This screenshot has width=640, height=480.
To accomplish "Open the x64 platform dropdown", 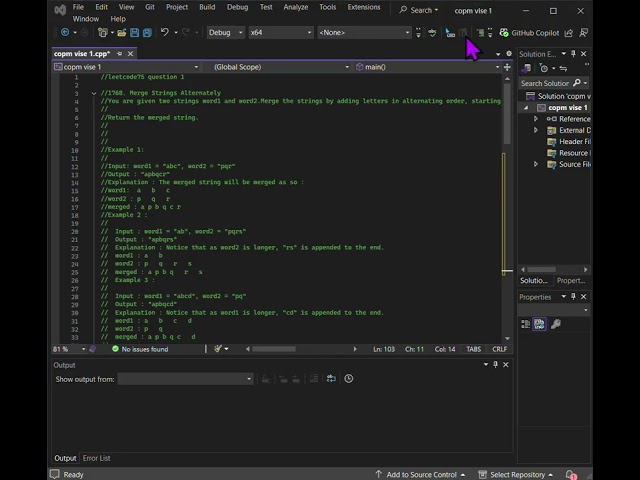I will [x=281, y=32].
